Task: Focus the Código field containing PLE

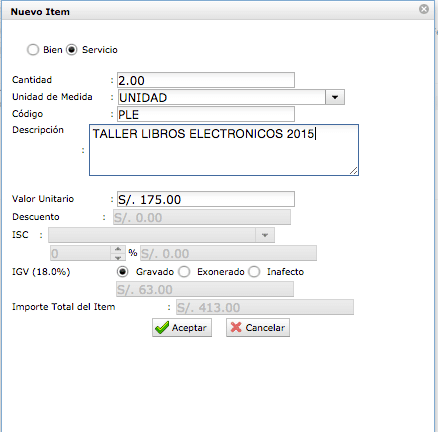Action: [206, 114]
